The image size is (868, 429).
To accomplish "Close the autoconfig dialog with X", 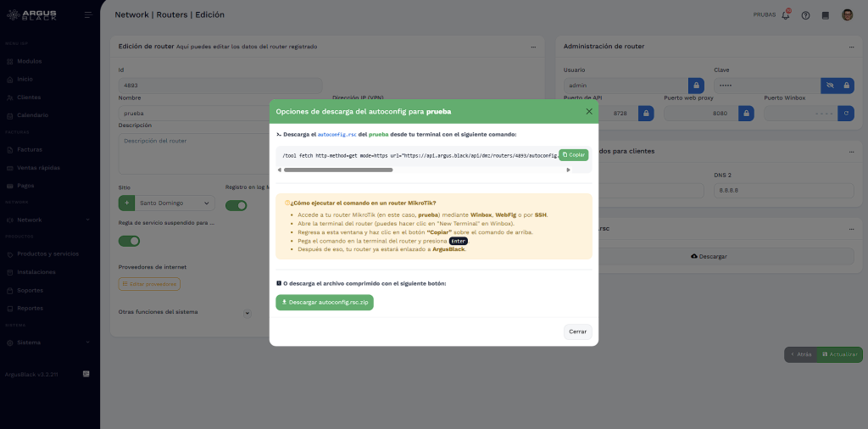I will (589, 111).
